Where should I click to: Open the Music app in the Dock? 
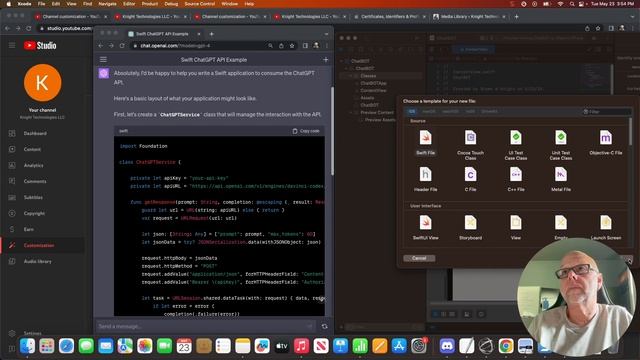(301, 346)
